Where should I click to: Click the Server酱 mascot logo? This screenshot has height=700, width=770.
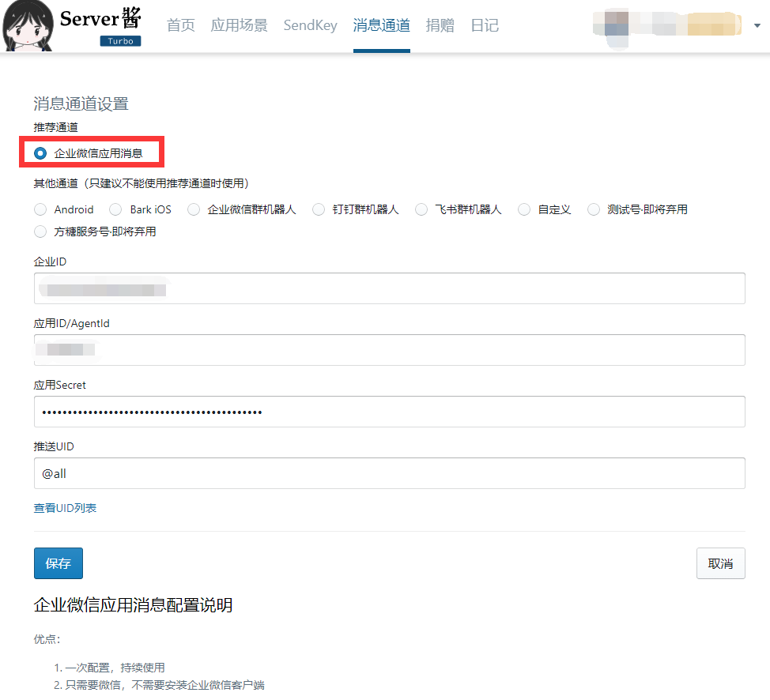28,25
